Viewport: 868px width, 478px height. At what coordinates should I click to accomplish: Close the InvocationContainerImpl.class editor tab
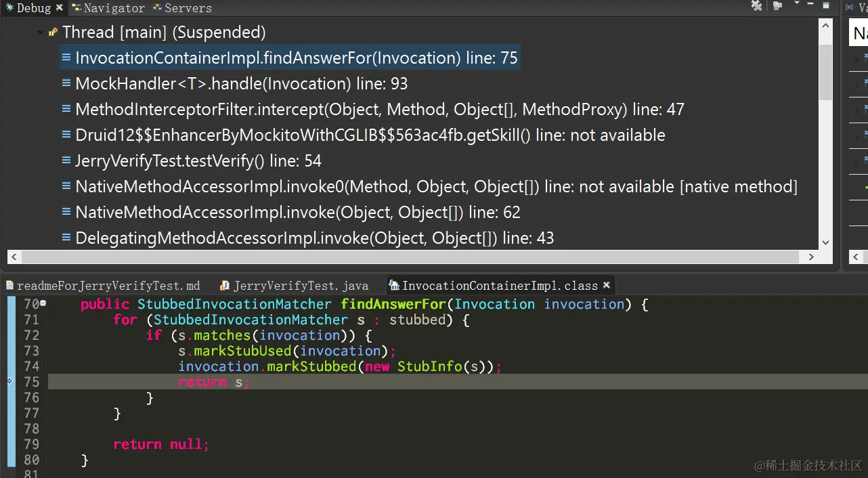click(607, 285)
